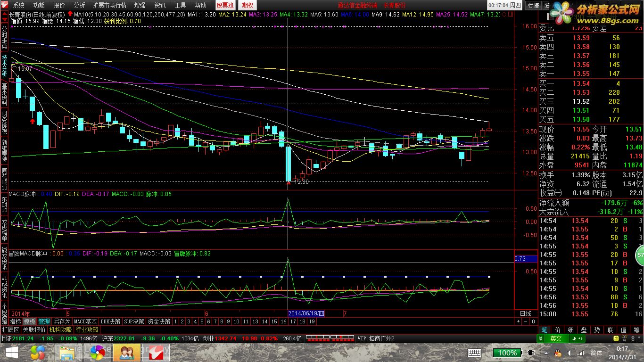Select the DDE决策 template
Image resolution: width=644 pixels, height=362 pixels.
pos(111,321)
